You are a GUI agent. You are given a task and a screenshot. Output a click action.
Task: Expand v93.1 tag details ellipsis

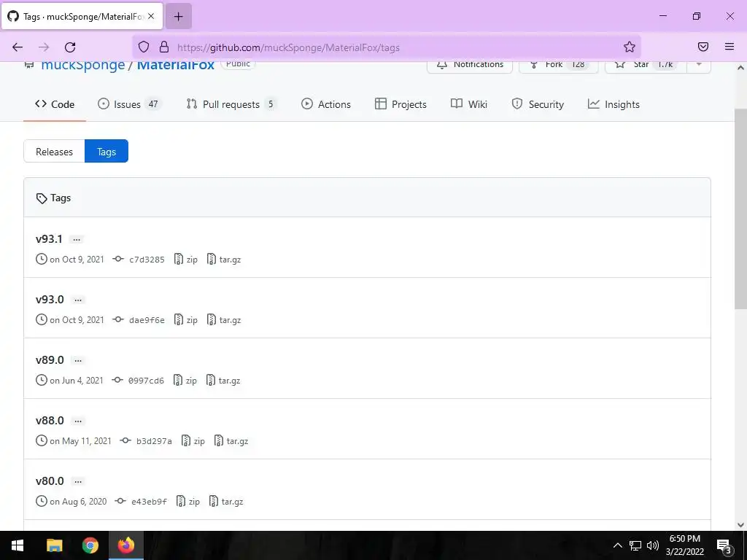(x=76, y=239)
